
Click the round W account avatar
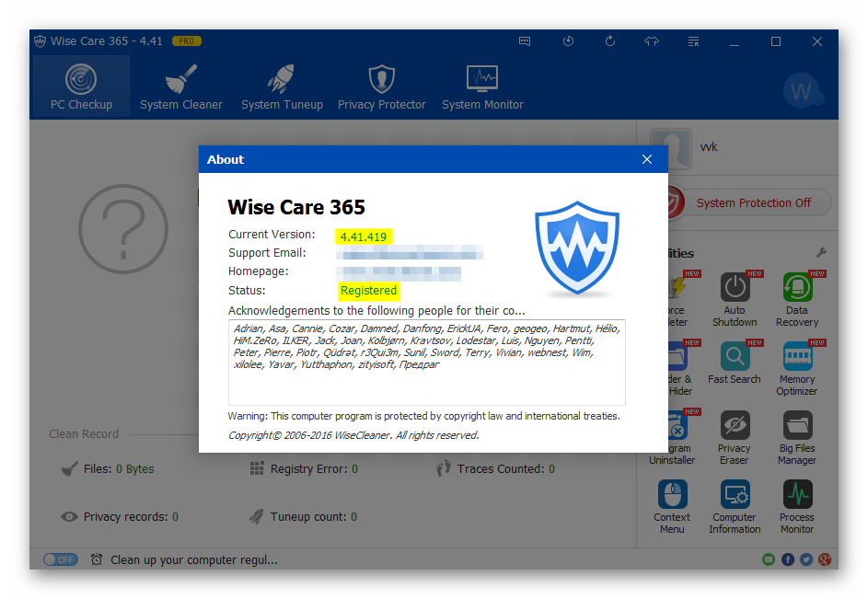[x=802, y=91]
